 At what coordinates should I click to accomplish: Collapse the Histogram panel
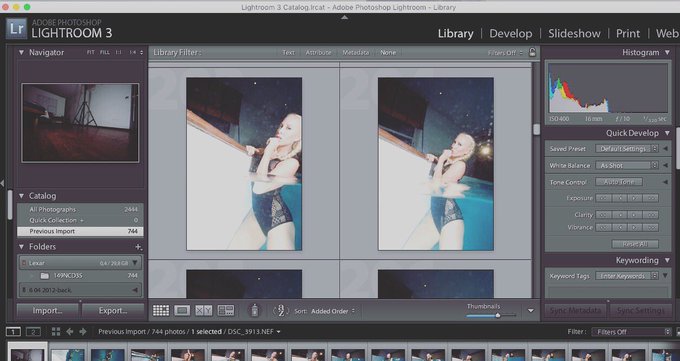(x=667, y=53)
